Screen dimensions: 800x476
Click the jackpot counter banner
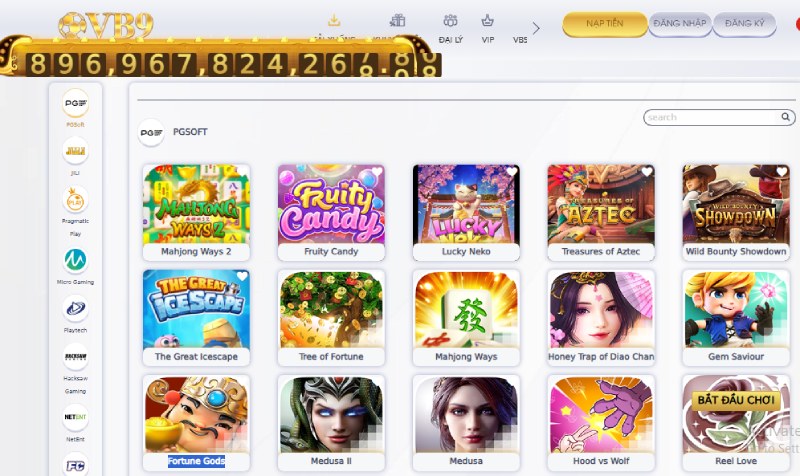[x=220, y=57]
